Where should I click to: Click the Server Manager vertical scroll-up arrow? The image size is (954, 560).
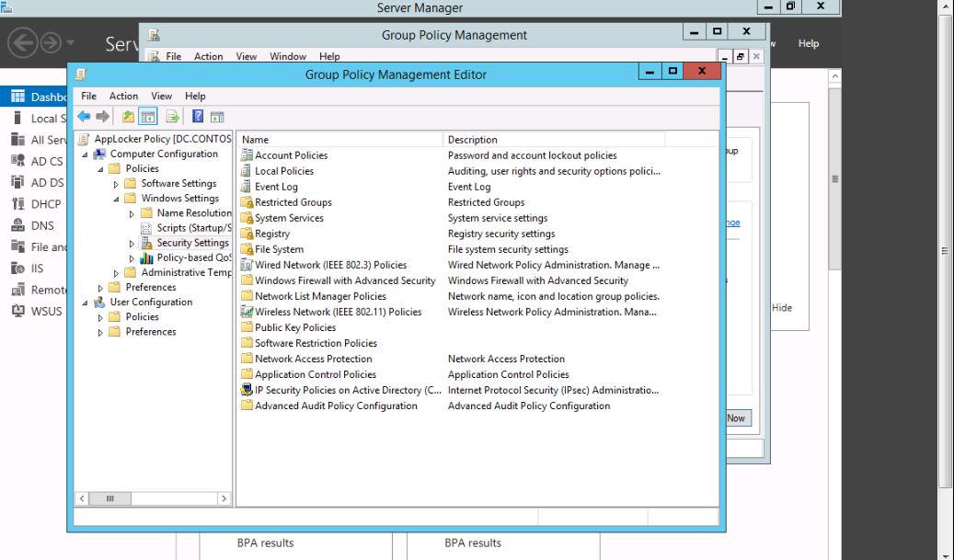coord(834,76)
